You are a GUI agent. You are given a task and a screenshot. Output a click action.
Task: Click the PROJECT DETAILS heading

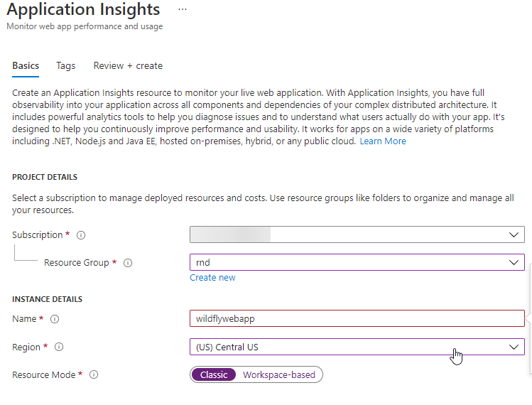tap(45, 177)
